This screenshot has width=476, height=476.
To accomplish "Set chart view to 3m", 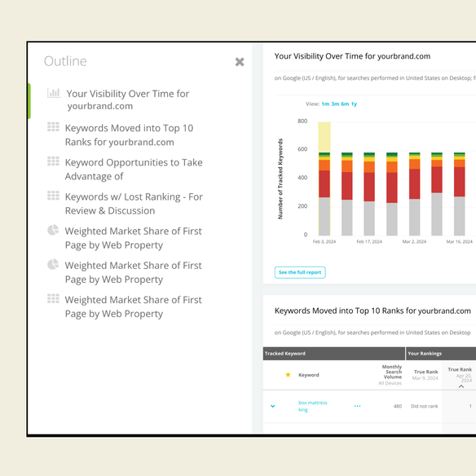I will pos(335,104).
